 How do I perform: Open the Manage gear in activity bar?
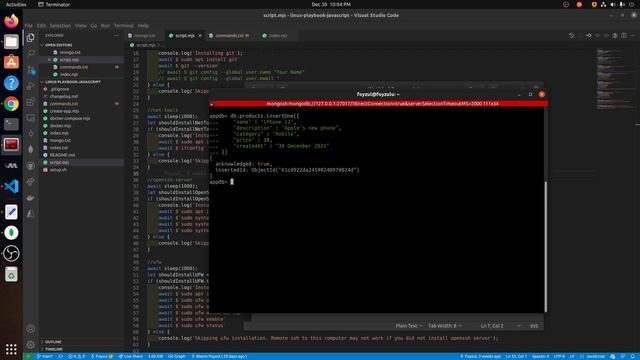(x=31, y=345)
